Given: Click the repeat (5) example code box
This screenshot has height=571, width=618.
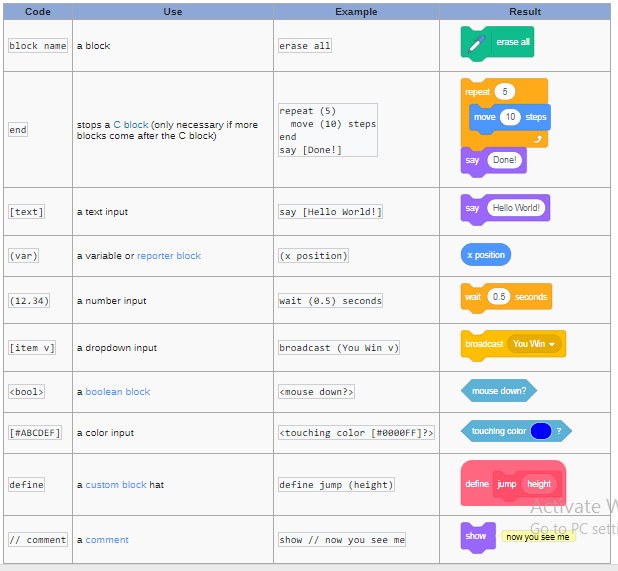Looking at the screenshot, I should coord(328,130).
